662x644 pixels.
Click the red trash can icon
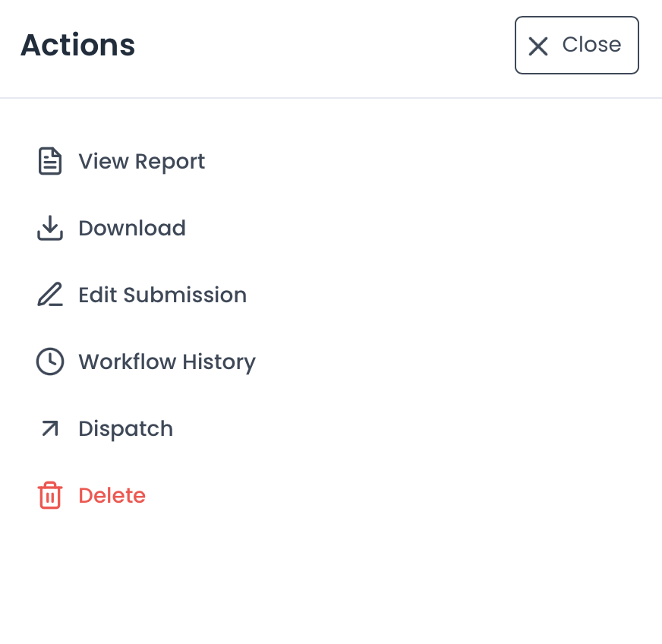coord(50,495)
